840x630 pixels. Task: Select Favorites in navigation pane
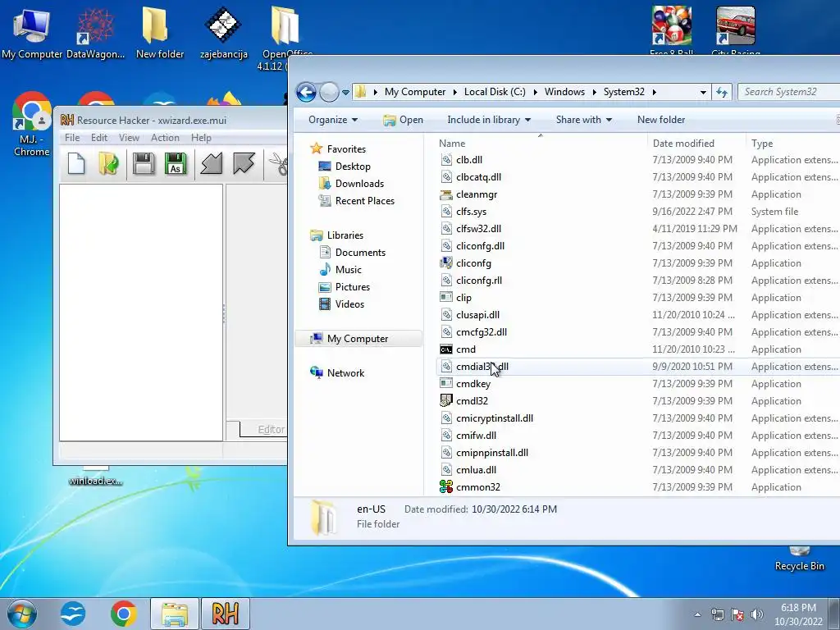click(346, 149)
